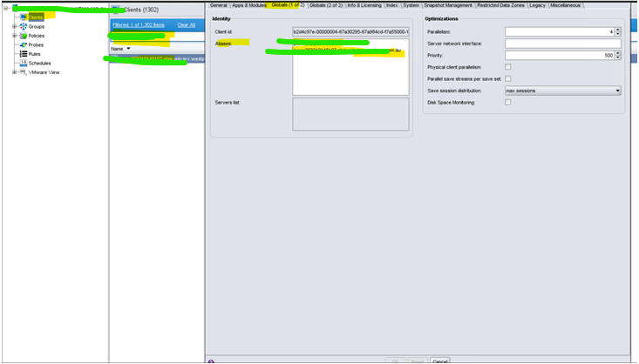Viewport: 639px width, 364px height.
Task: Click inside the Aliases text area
Action: tap(350, 67)
